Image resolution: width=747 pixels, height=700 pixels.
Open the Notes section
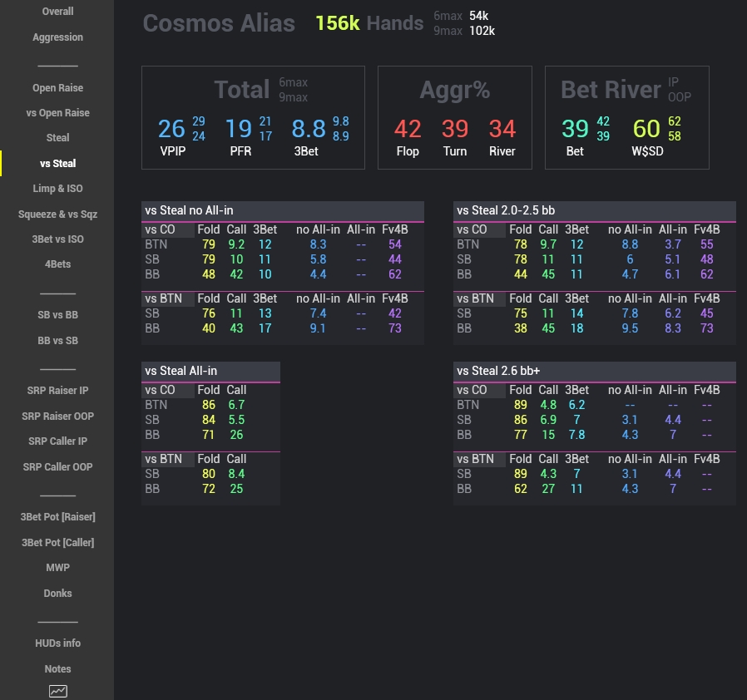pyautogui.click(x=57, y=668)
